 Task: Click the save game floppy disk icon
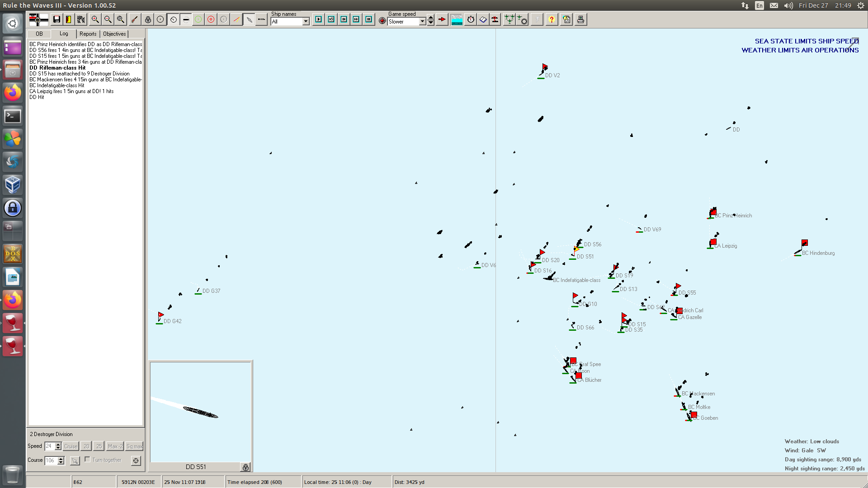coord(57,19)
